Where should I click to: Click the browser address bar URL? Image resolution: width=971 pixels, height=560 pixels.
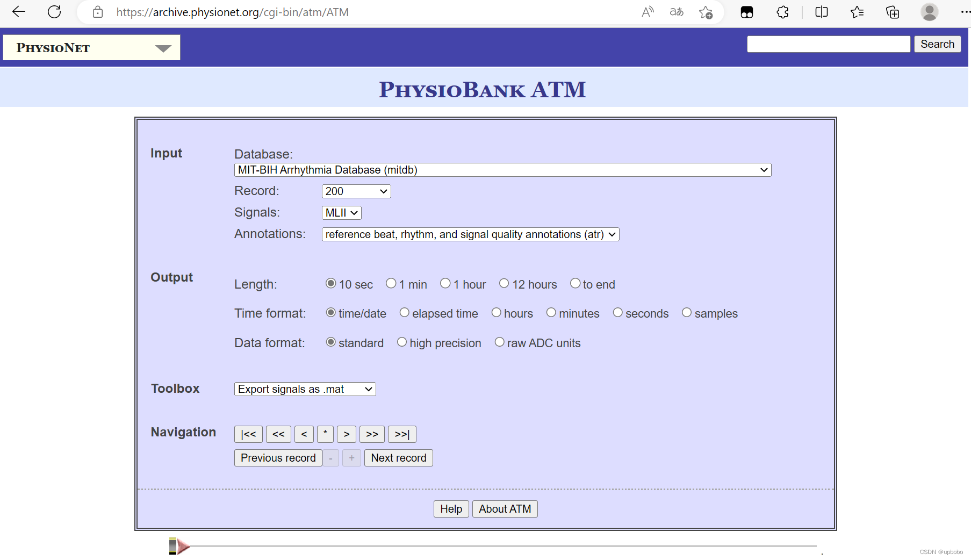pos(232,12)
